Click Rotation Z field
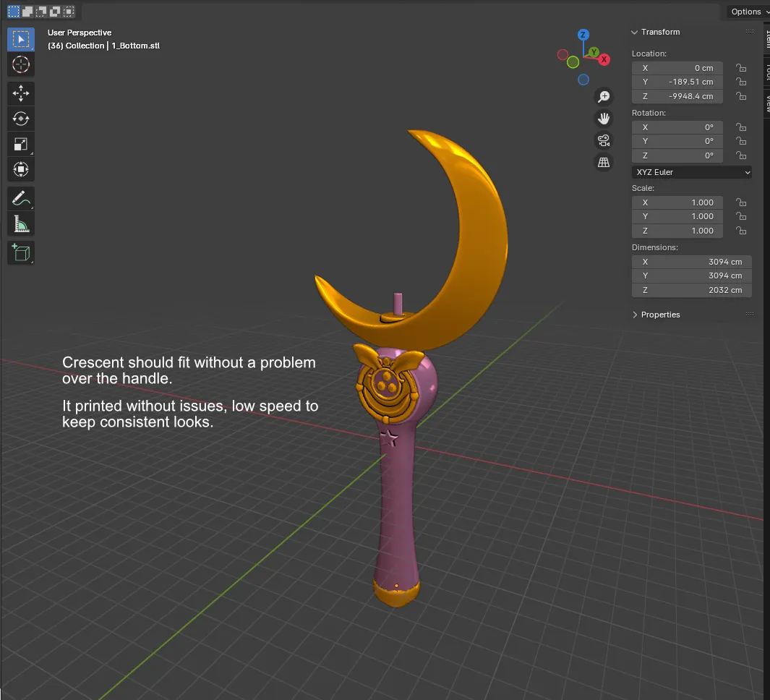The width and height of the screenshot is (770, 700). (x=677, y=155)
